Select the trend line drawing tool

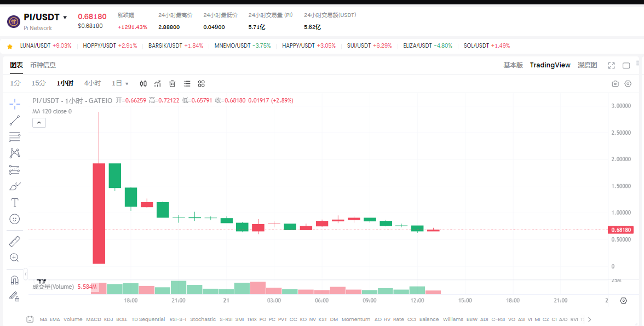click(x=14, y=119)
